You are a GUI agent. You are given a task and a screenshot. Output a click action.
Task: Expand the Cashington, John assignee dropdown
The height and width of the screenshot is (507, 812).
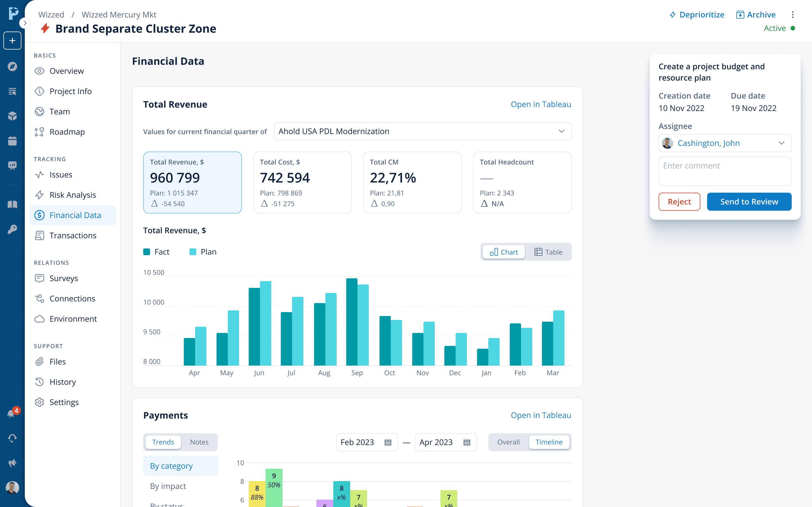pyautogui.click(x=725, y=143)
